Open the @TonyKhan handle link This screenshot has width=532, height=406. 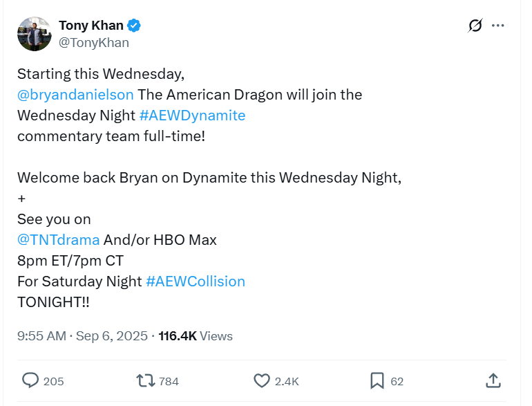click(93, 42)
